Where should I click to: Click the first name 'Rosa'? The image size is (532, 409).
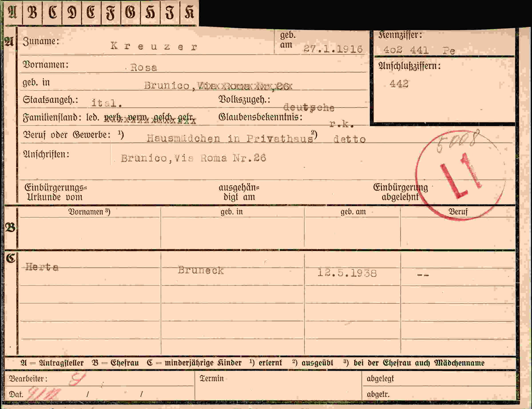point(144,67)
